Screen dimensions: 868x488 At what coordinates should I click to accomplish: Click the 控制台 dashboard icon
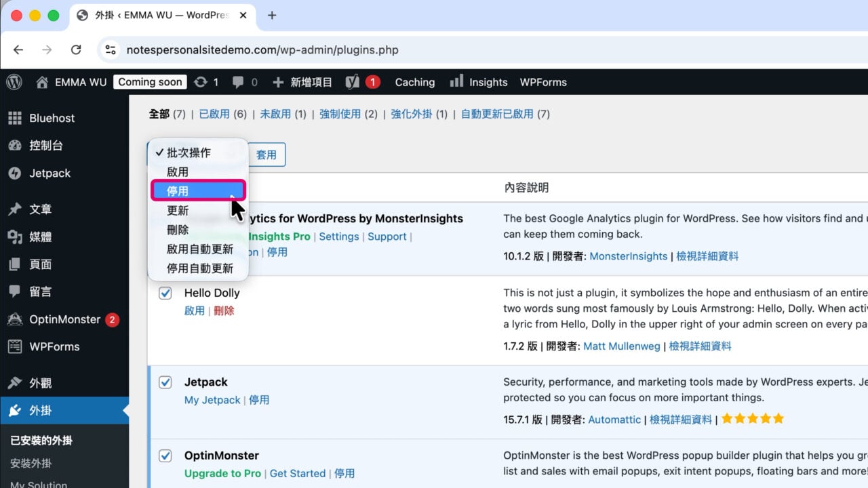click(15, 145)
